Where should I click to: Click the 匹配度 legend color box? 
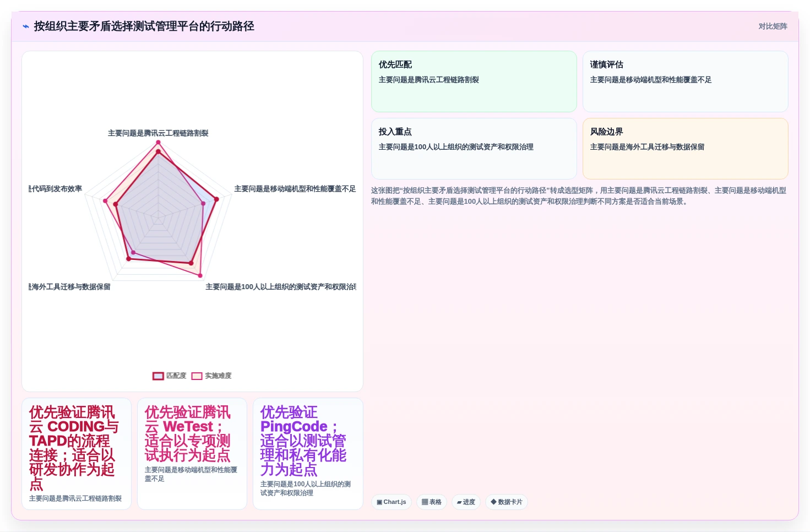coord(158,376)
